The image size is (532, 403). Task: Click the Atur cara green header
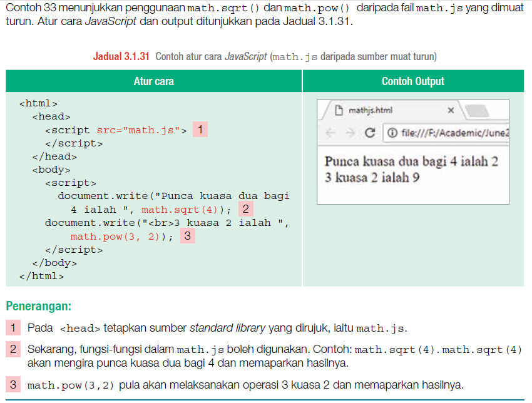coord(153,81)
